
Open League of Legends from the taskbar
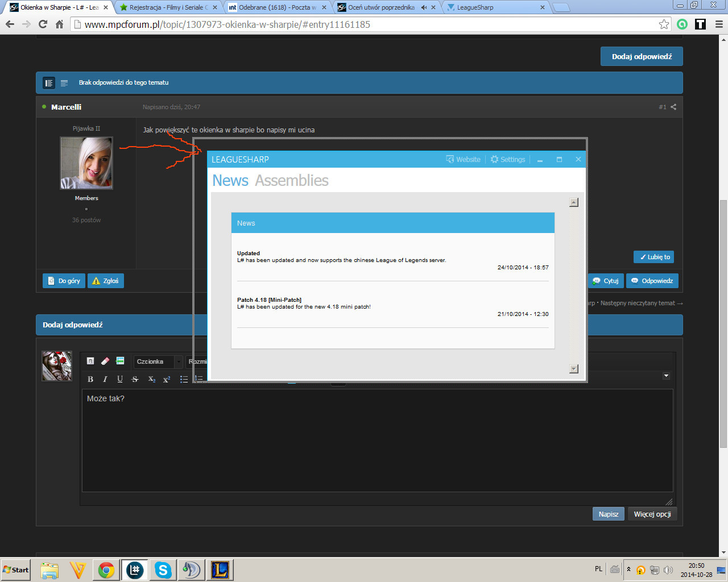click(220, 570)
